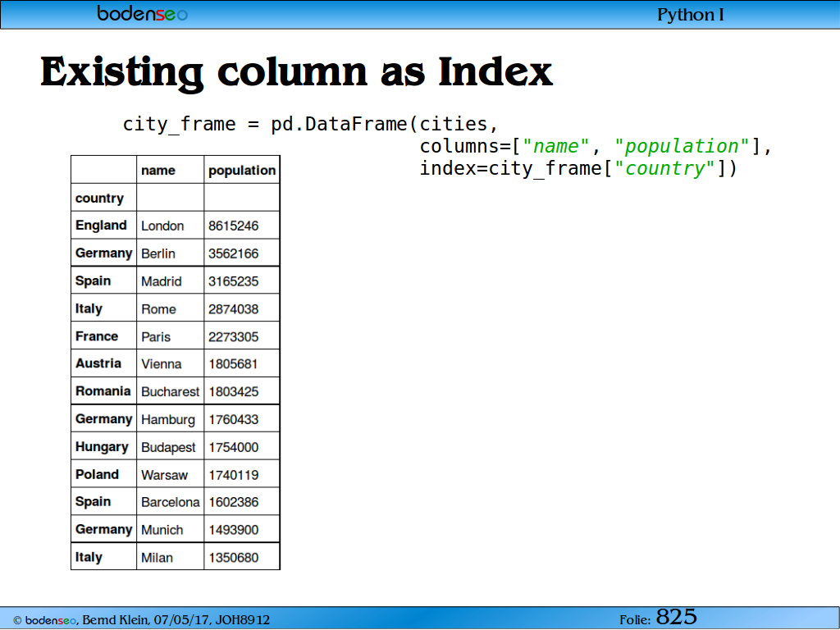
Task: Select the 'columns=["name", "population"],' code line
Action: pyautogui.click(x=596, y=146)
